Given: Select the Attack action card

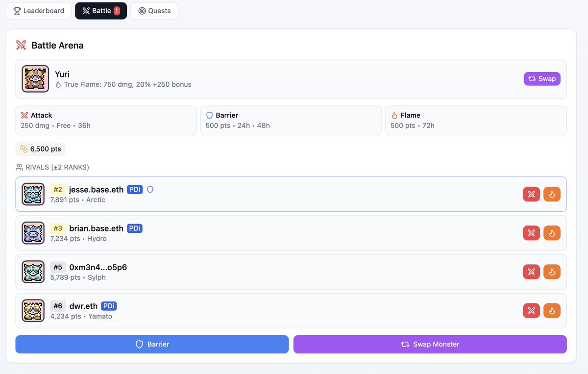Looking at the screenshot, I should click(x=106, y=120).
